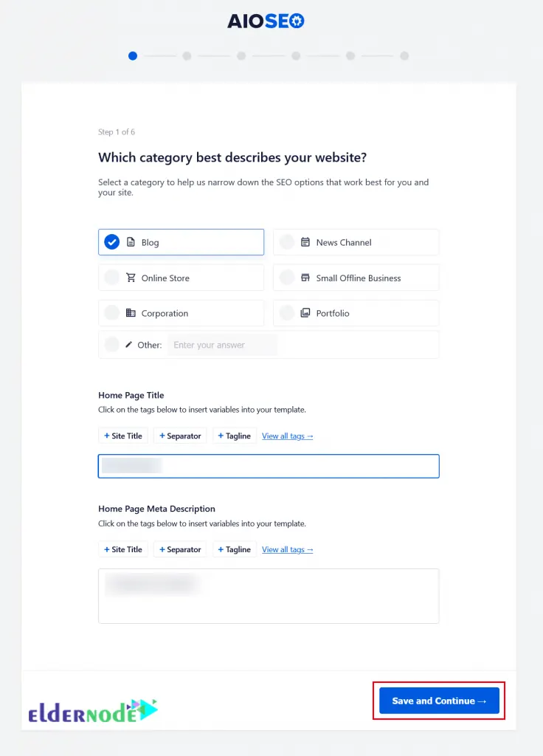Insert Separator tag into Home Page Title

[x=179, y=436]
